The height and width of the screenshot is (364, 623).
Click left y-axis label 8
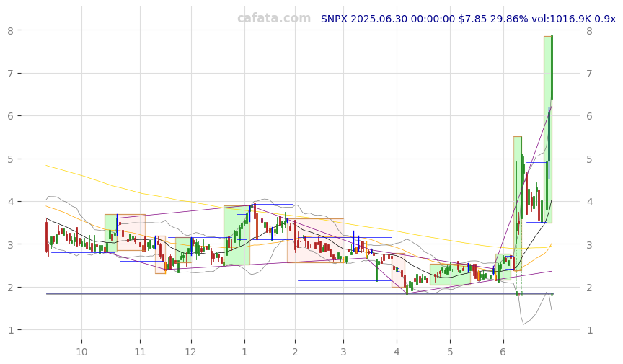pos(10,30)
